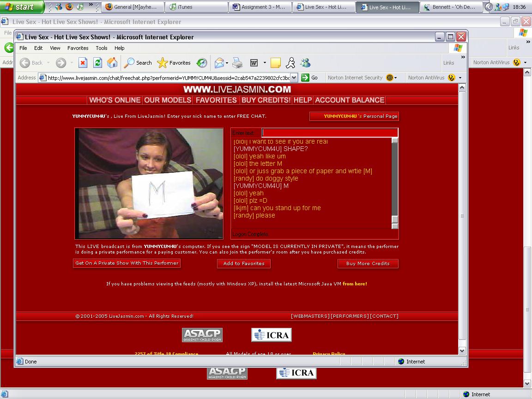Open the Help menu in the menu bar
Image resolution: width=532 pixels, height=399 pixels.
click(x=120, y=48)
